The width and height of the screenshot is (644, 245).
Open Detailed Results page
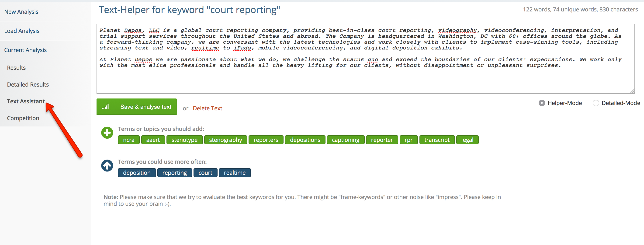pyautogui.click(x=28, y=85)
